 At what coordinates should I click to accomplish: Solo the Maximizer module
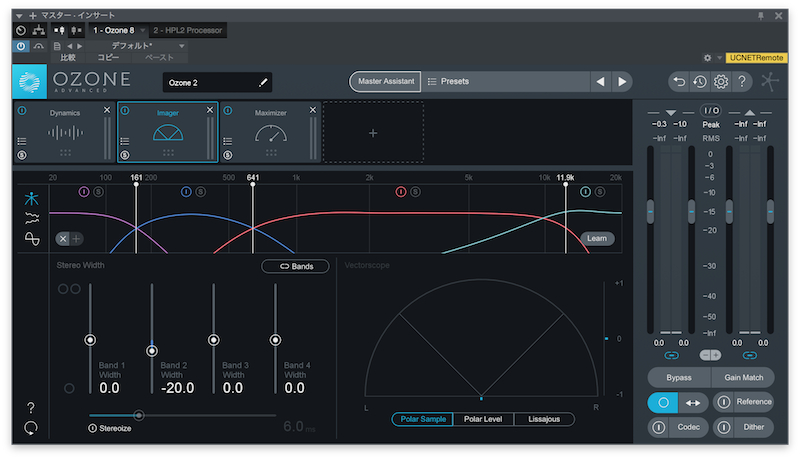228,155
